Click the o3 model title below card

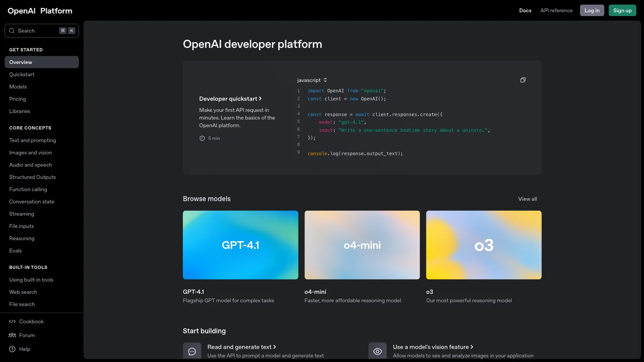click(429, 292)
